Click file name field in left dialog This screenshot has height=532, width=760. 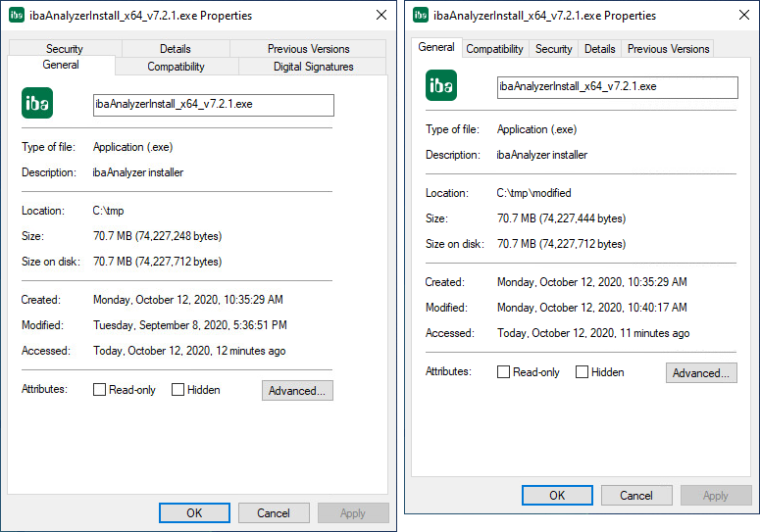[x=213, y=105]
